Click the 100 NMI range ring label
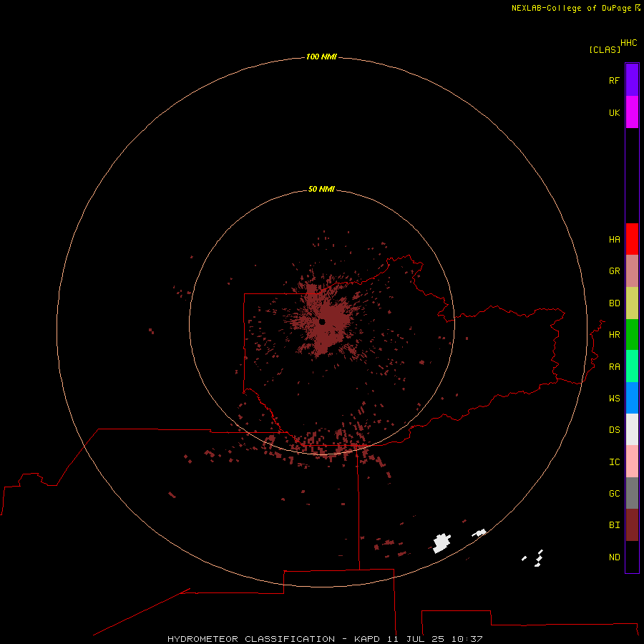The width and height of the screenshot is (644, 644). [321, 57]
